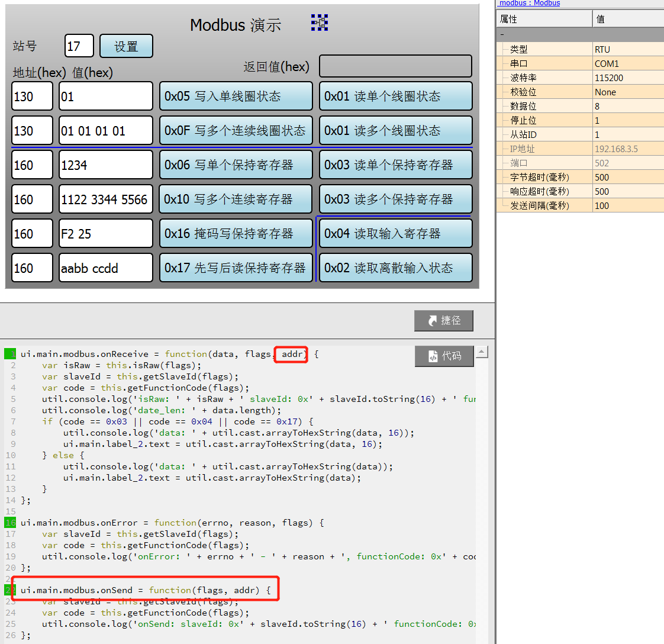Click address field 130 in 0x05 row
This screenshot has width=664, height=644.
[32, 96]
